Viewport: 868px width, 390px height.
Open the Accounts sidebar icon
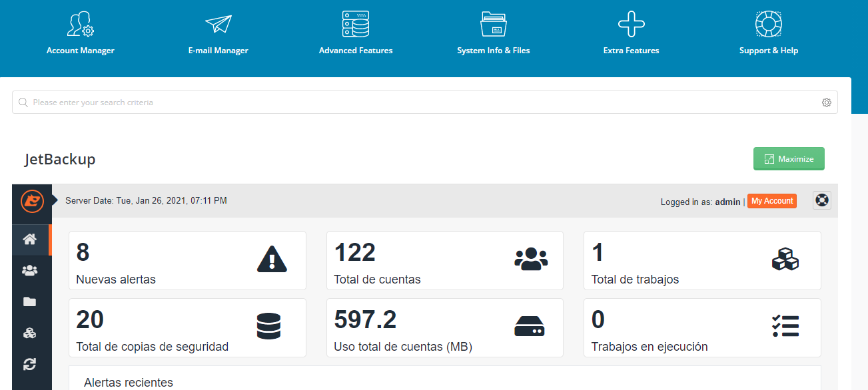click(x=30, y=271)
